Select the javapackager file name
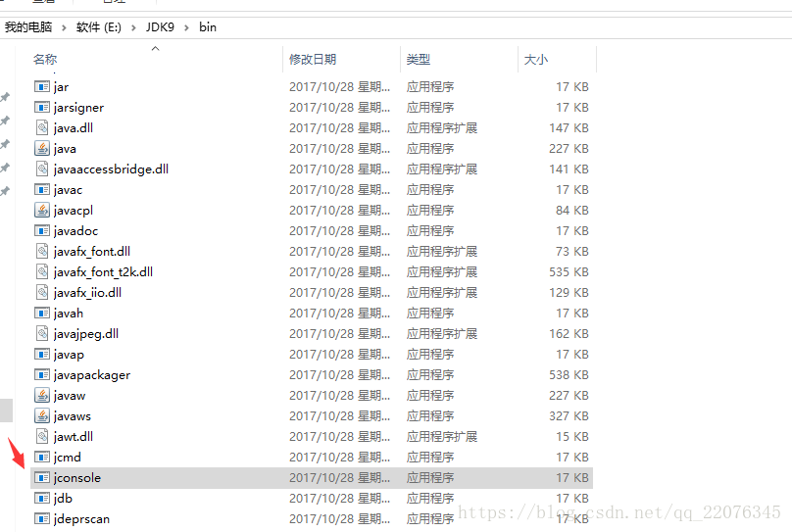 92,375
